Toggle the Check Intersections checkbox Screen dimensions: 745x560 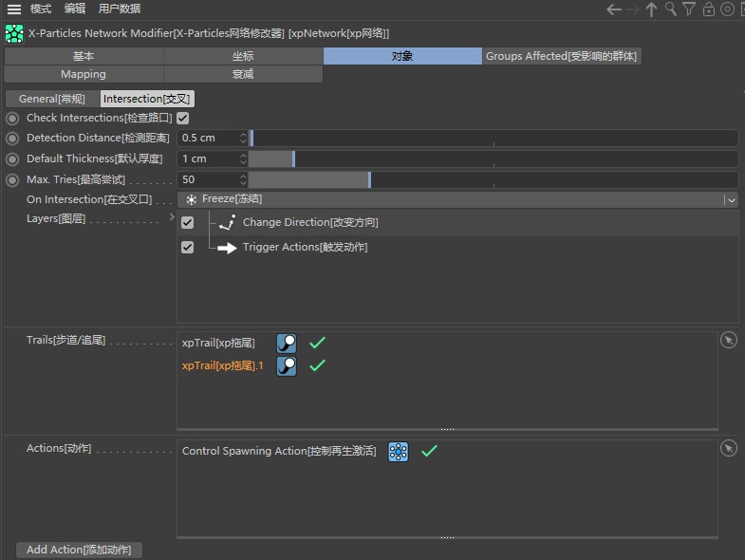[183, 118]
